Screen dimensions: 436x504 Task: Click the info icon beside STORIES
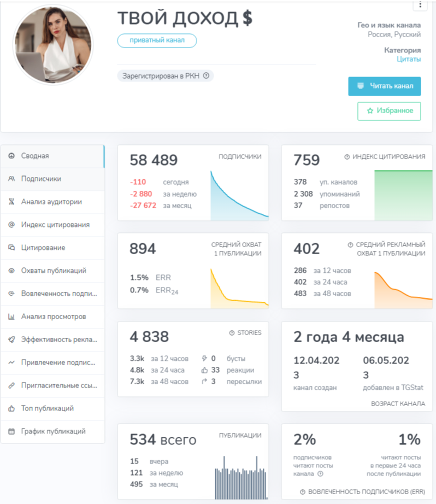click(232, 333)
